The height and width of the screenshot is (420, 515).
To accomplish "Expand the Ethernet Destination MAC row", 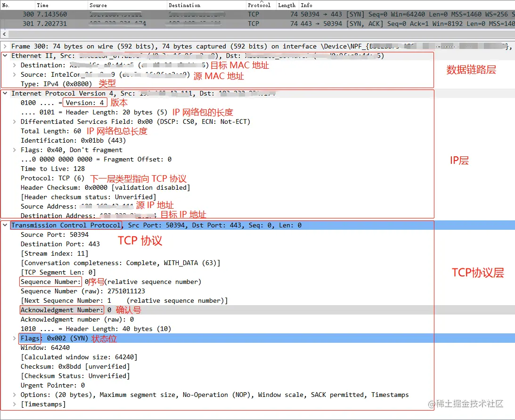I will point(14,65).
